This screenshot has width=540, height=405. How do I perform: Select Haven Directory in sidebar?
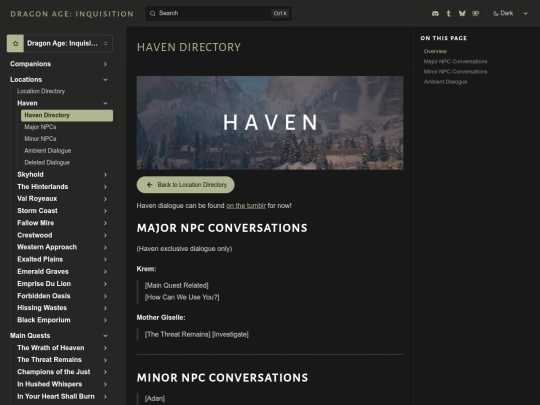pyautogui.click(x=67, y=115)
